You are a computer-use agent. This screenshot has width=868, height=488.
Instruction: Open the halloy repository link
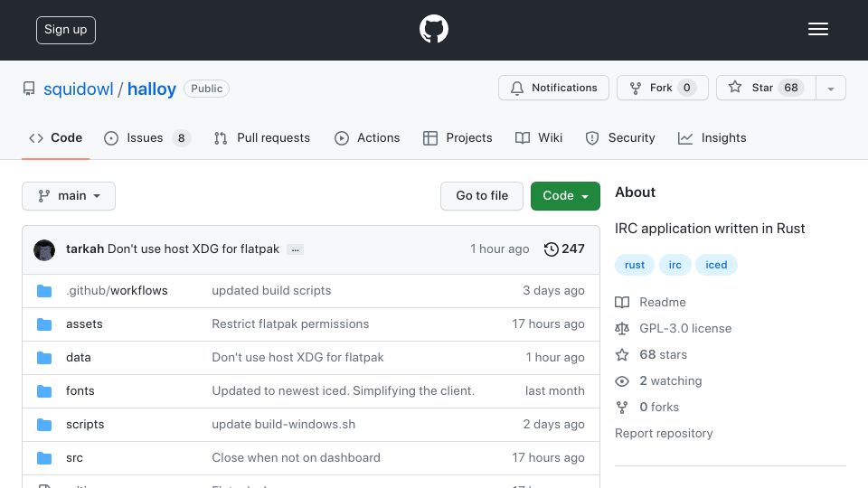[x=152, y=89]
